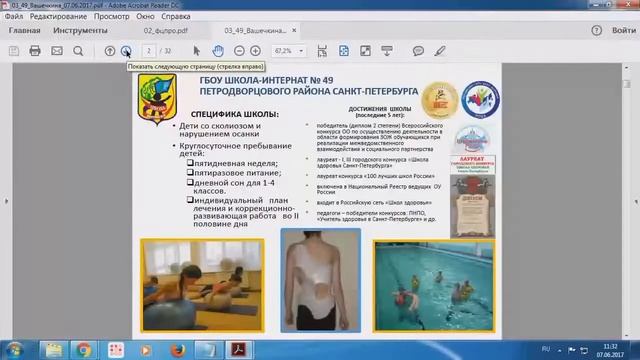Select the Hand pan tool
Viewport: 640px width, 360px height.
pyautogui.click(x=218, y=51)
